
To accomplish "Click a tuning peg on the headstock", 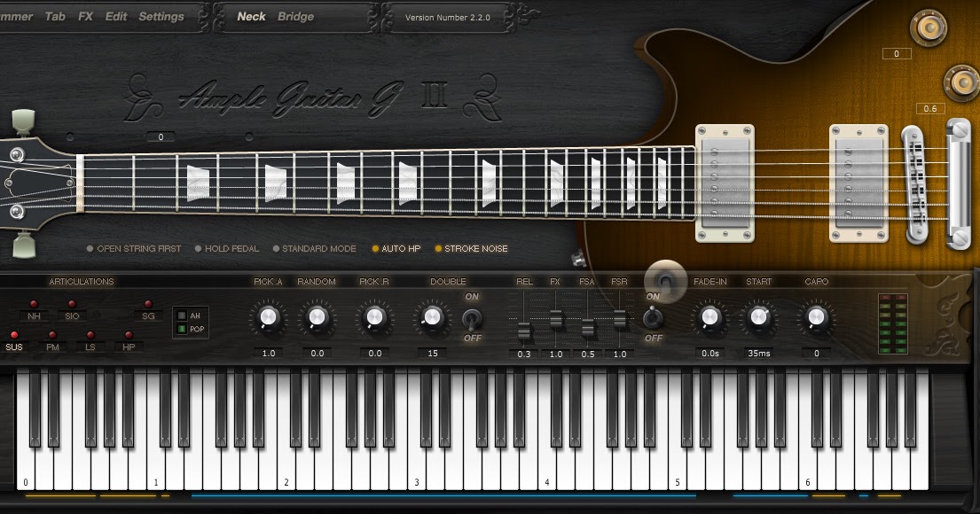I will coord(22,120).
